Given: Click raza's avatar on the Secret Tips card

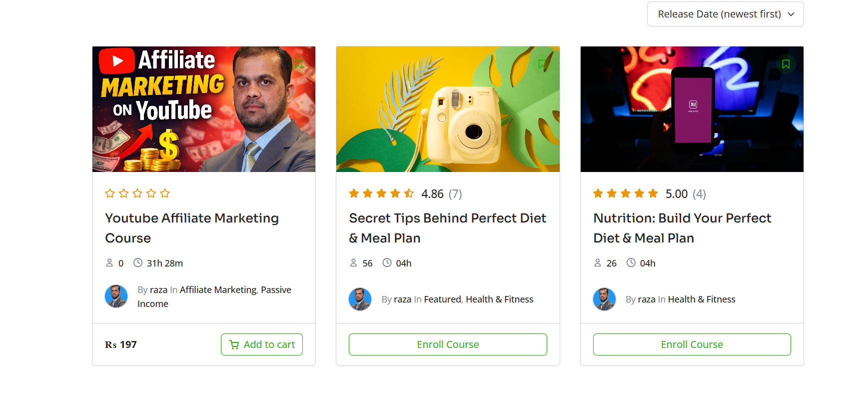Looking at the screenshot, I should pyautogui.click(x=360, y=299).
